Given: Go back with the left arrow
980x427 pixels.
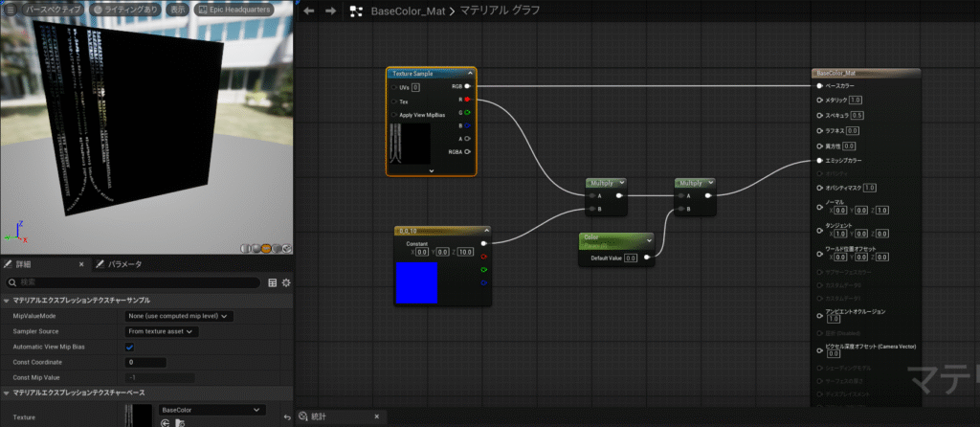Looking at the screenshot, I should 309,11.
